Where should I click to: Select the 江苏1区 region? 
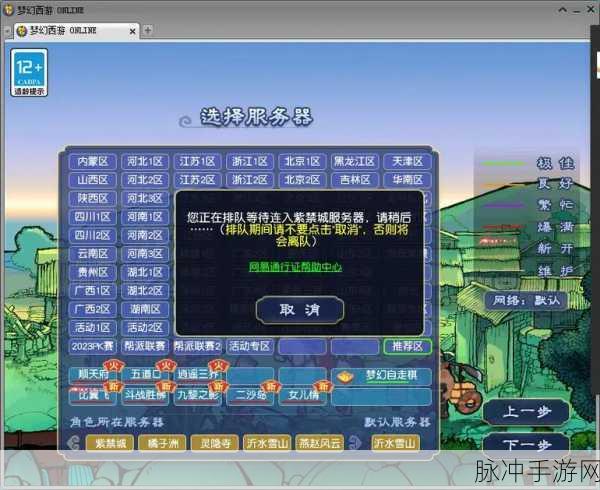(x=197, y=161)
